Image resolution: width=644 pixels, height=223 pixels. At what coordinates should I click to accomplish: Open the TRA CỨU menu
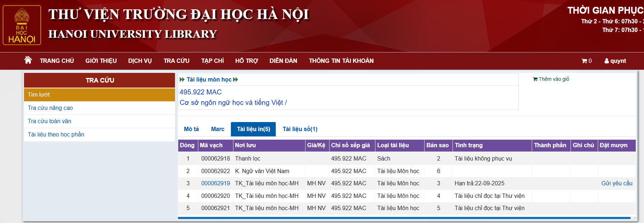[x=176, y=61]
